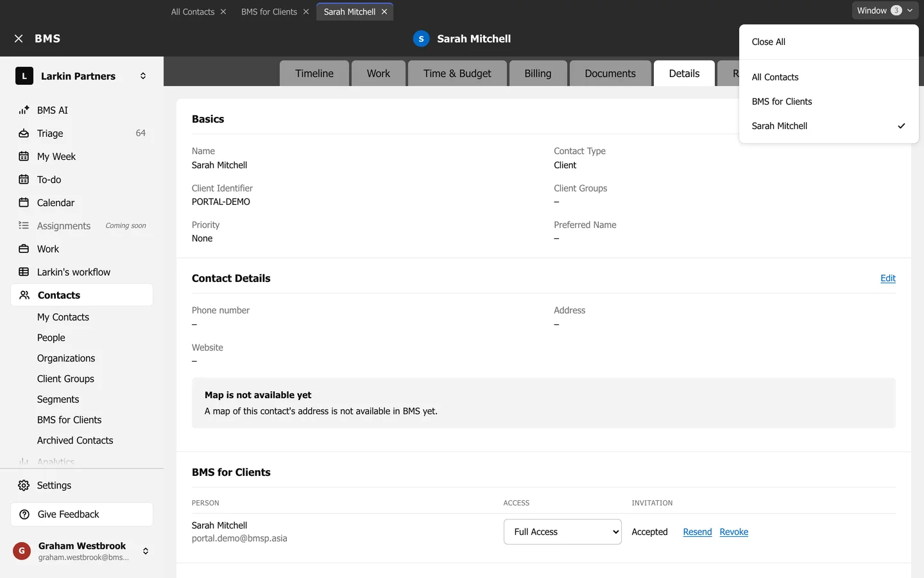Open the Work tab for Sarah Mitchell
Screen dimensions: 924x578
tap(379, 73)
